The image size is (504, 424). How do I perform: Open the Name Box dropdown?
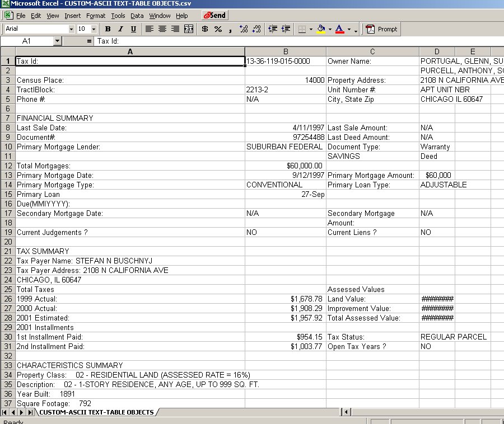(57, 41)
